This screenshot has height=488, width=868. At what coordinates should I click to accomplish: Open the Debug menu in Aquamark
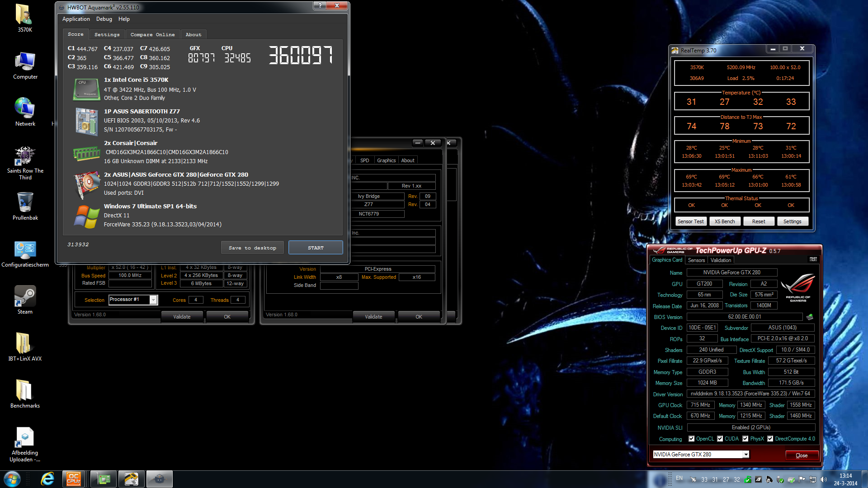point(104,19)
